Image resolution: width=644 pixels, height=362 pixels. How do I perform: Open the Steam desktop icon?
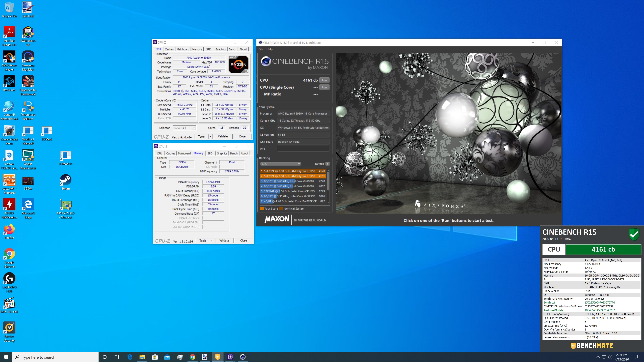tap(66, 182)
